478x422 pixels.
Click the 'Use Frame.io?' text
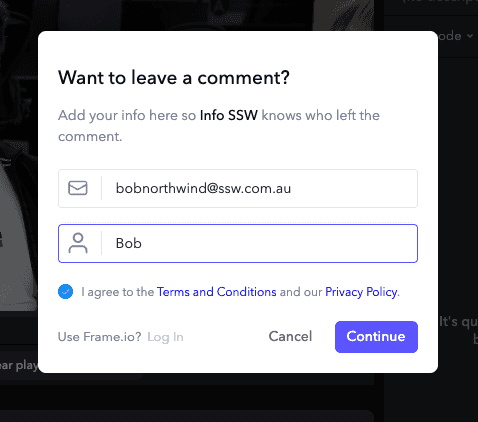pyautogui.click(x=100, y=337)
